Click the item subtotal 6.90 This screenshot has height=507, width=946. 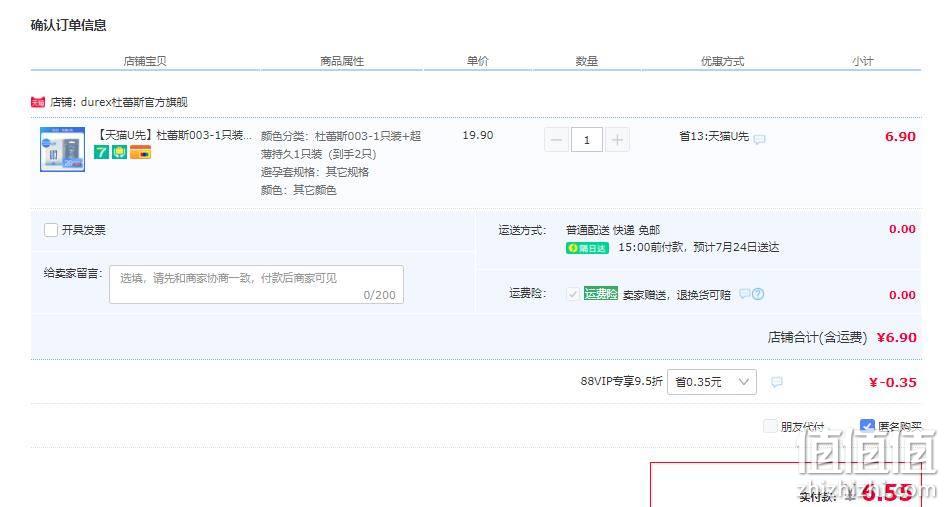[x=900, y=136]
